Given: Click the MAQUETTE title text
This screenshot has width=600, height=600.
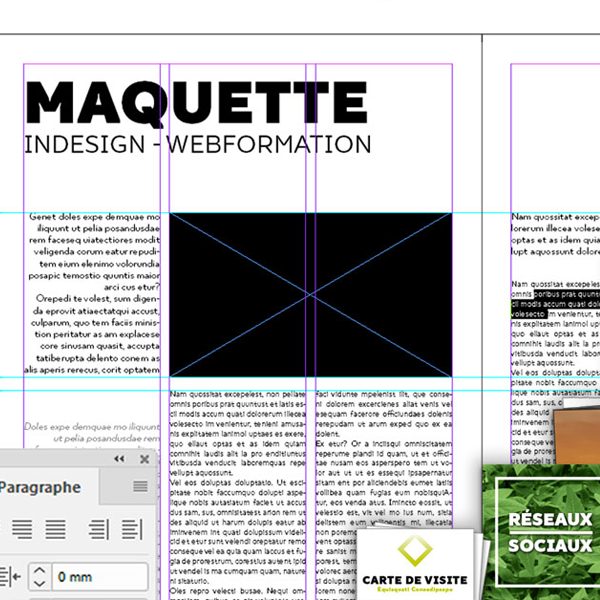Looking at the screenshot, I should click(195, 100).
